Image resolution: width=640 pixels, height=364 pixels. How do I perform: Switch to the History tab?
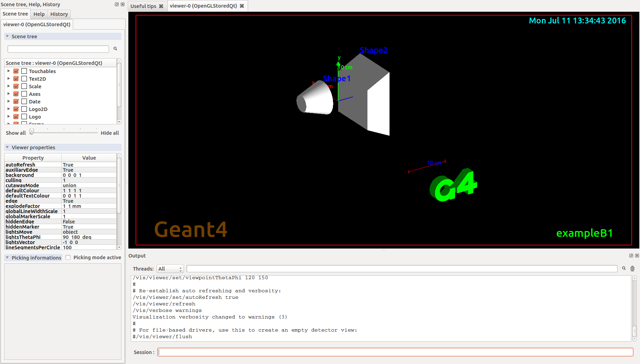59,14
